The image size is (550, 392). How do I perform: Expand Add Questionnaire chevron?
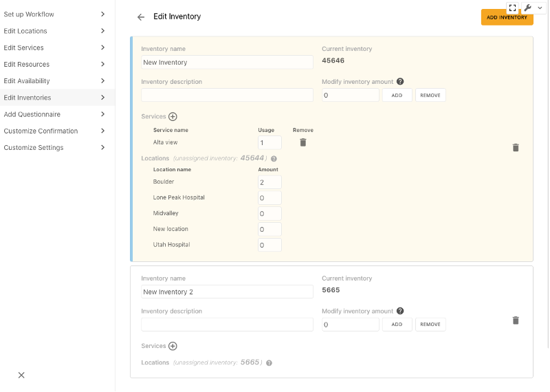(102, 114)
